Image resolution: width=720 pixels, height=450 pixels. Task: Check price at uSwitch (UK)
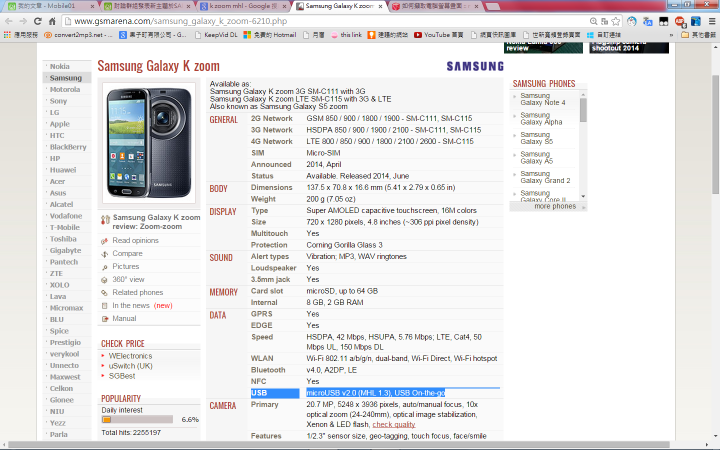point(130,366)
